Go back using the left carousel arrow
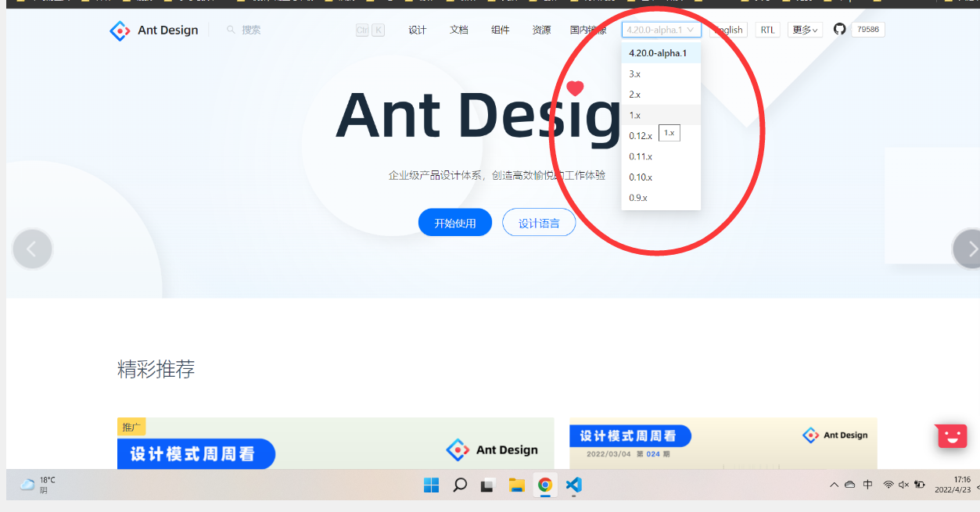The height and width of the screenshot is (512, 980). (32, 249)
